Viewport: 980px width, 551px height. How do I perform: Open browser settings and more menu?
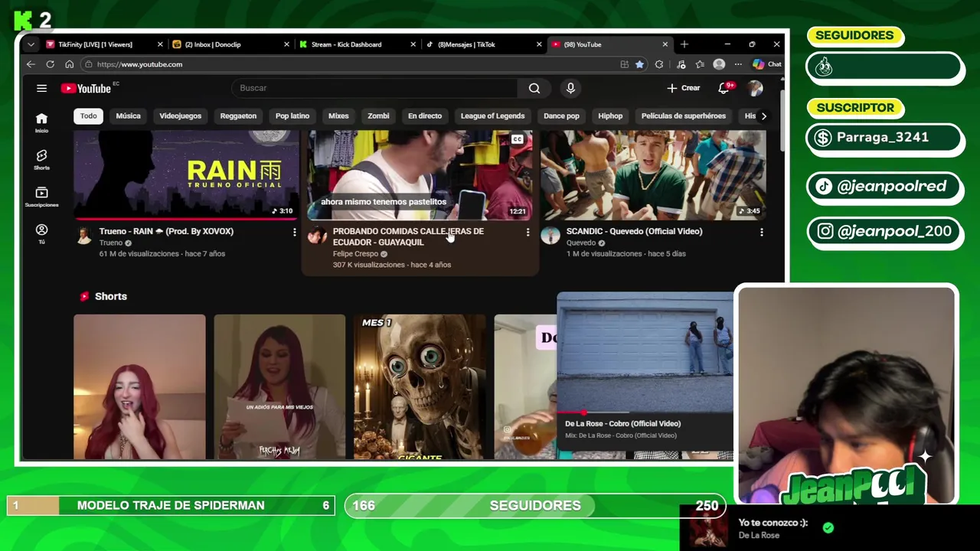pyautogui.click(x=738, y=64)
